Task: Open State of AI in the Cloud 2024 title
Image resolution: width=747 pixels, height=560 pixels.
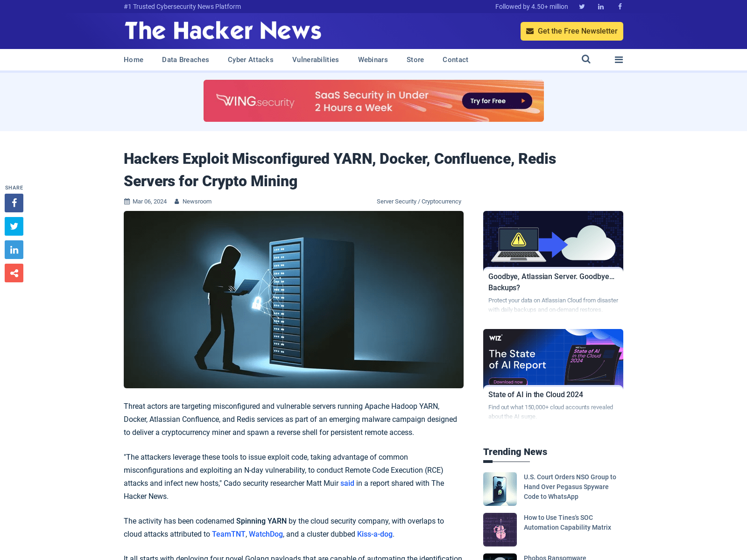Action: pyautogui.click(x=536, y=395)
